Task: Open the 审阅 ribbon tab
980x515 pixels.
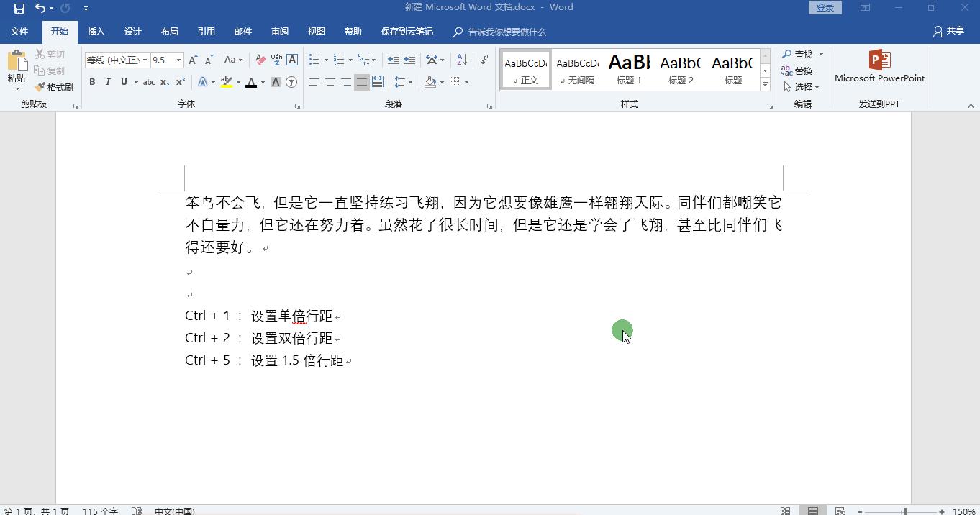Action: point(280,31)
